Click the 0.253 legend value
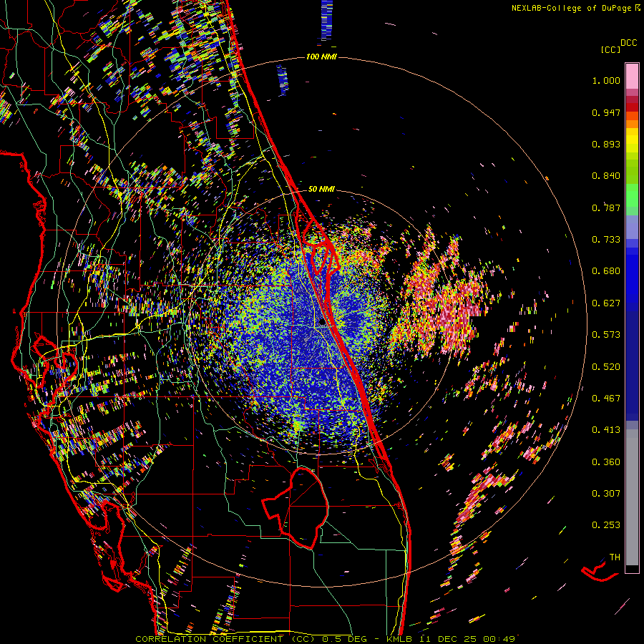Viewport: 644px width, 644px height. [x=606, y=525]
